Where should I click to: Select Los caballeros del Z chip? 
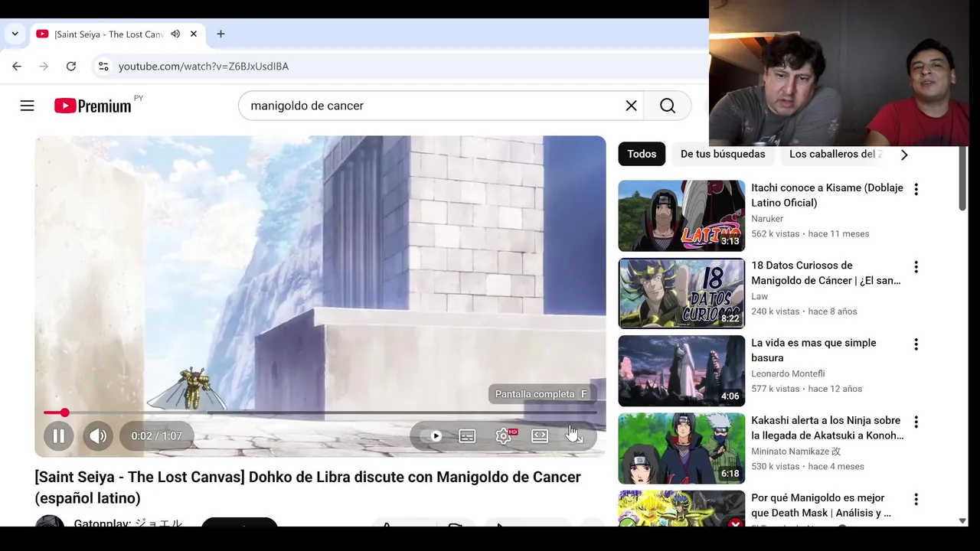click(x=835, y=154)
